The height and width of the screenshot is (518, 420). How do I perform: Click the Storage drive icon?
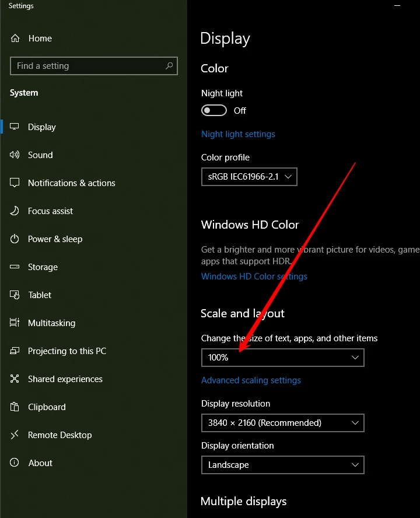pyautogui.click(x=15, y=267)
